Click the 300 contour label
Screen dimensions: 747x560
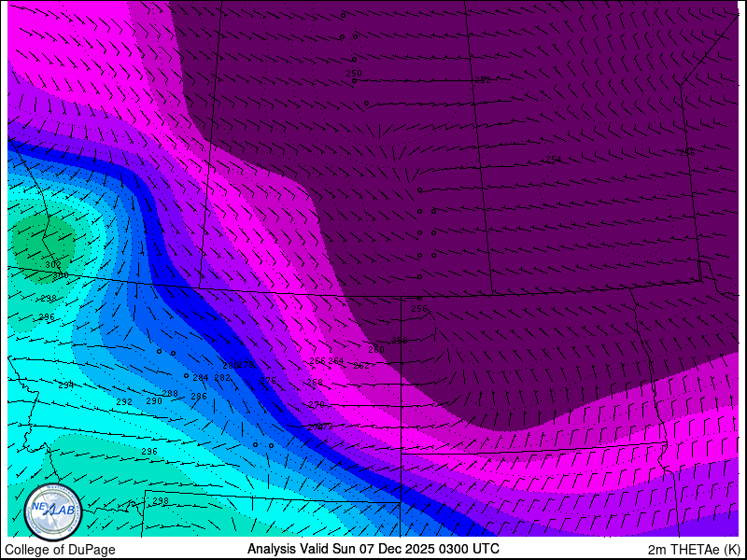point(61,275)
